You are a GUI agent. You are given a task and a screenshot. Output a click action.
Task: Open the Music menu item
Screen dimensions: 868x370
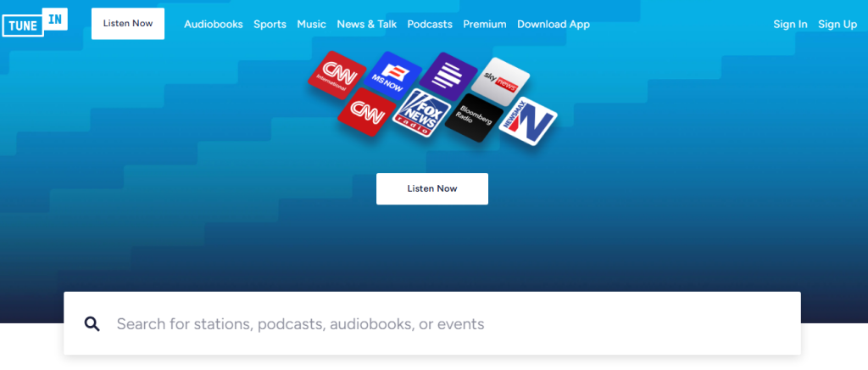[x=312, y=25]
